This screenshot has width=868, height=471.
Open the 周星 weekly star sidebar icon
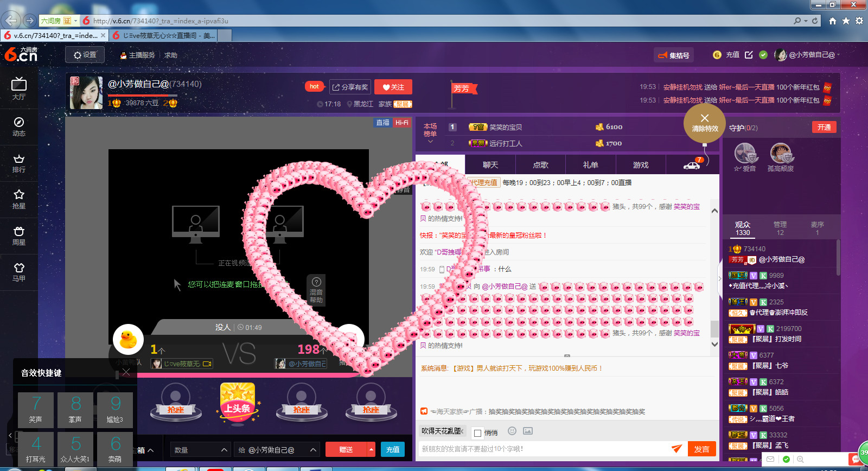tap(19, 235)
